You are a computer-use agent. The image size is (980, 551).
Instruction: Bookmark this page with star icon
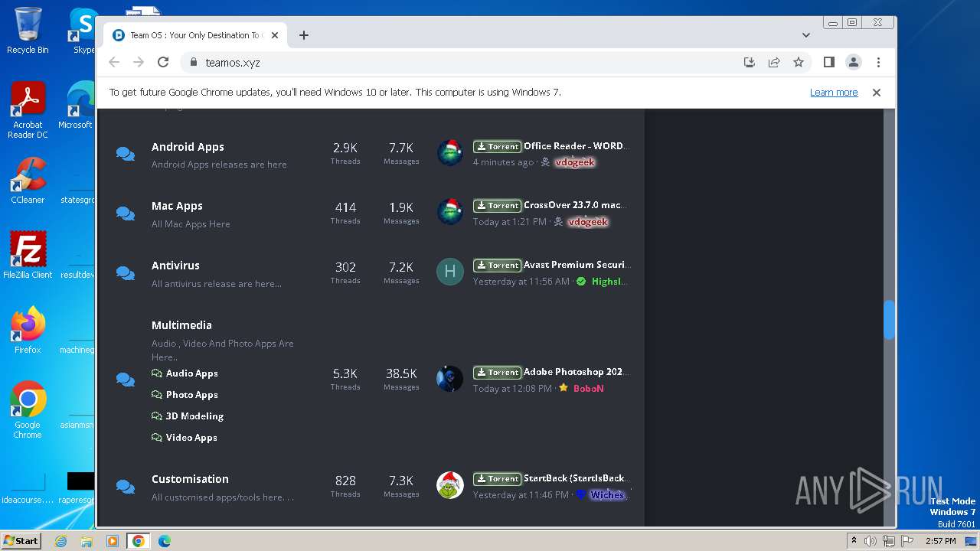799,62
